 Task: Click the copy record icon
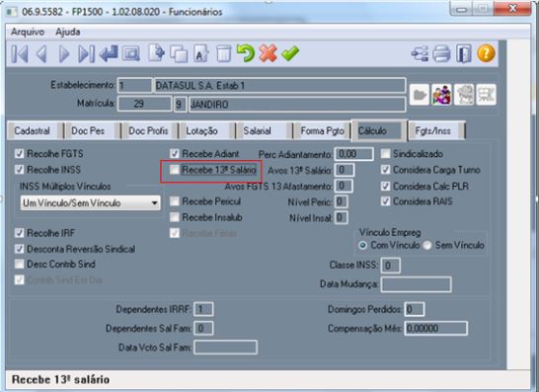pyautogui.click(x=179, y=54)
